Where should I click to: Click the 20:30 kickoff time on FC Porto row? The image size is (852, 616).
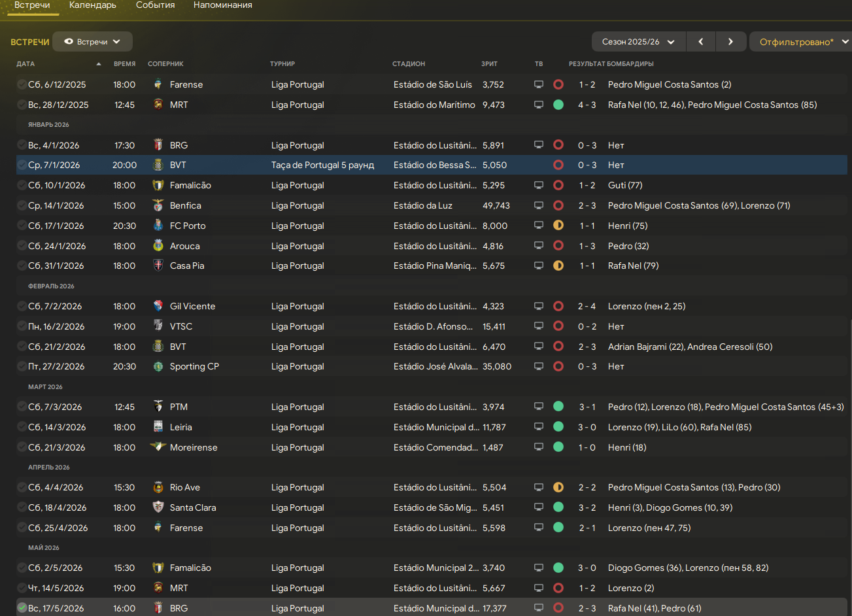124,226
